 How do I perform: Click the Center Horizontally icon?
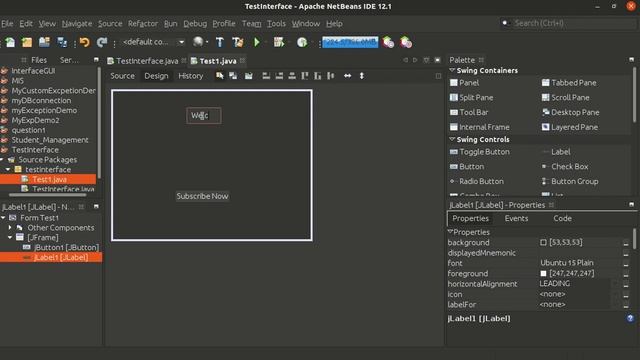pyautogui.click(x=292, y=76)
